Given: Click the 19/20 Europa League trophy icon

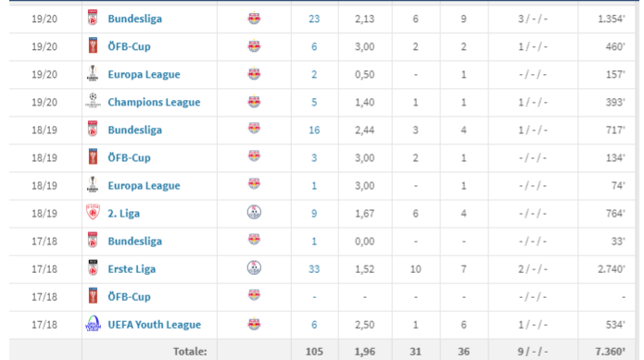Looking at the screenshot, I should click(93, 73).
